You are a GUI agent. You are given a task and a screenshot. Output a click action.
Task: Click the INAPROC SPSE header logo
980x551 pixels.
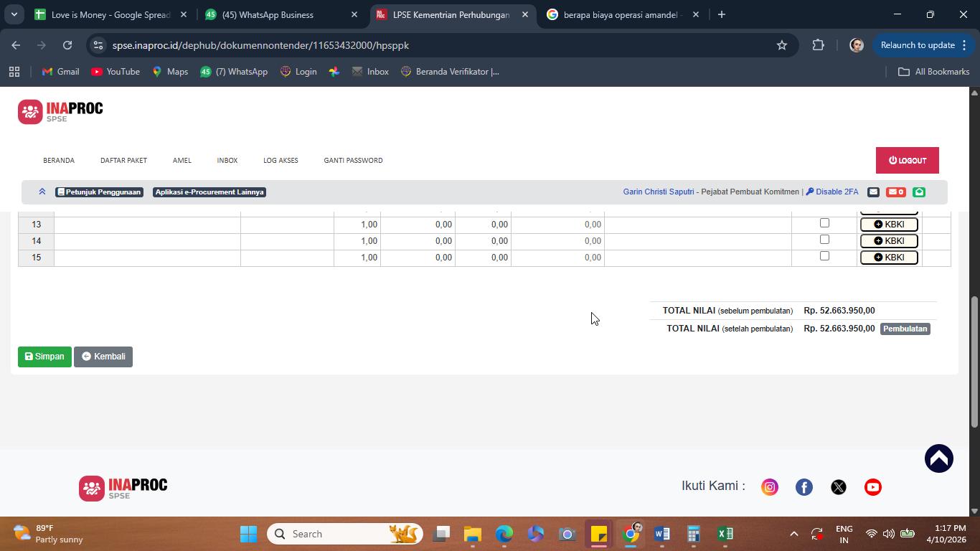coord(60,112)
